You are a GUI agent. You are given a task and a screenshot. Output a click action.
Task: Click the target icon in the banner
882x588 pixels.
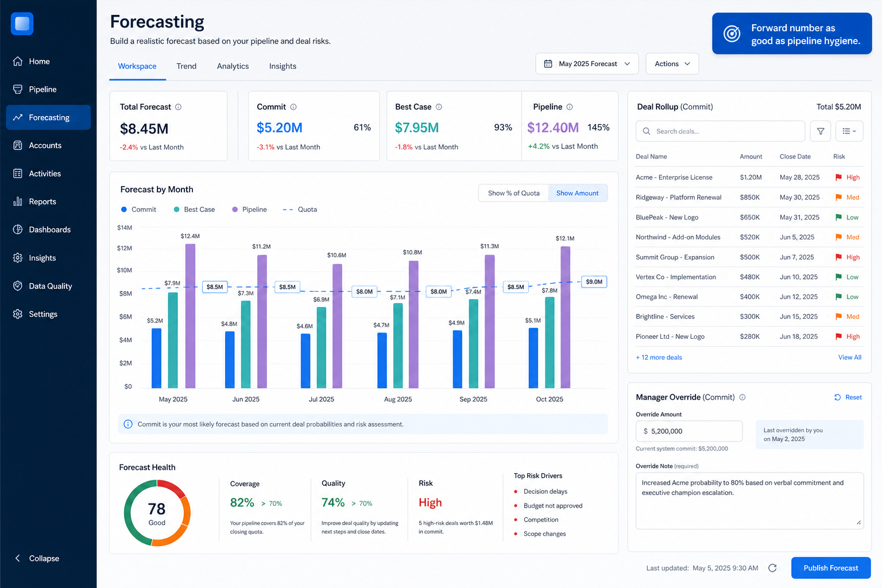tap(732, 34)
